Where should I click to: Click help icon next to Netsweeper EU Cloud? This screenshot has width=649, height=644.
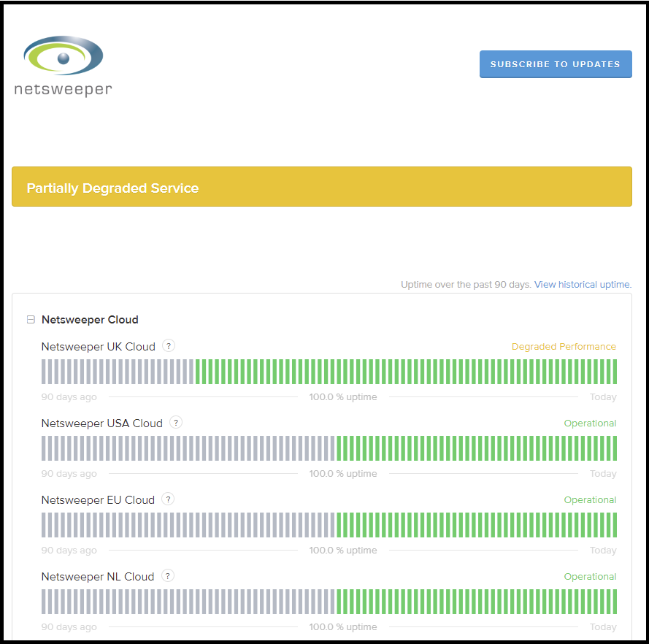[168, 499]
